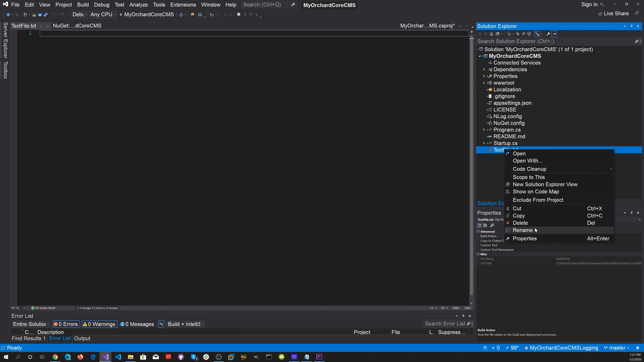
Task: Click the Quick Launch search box
Action: pos(269,5)
